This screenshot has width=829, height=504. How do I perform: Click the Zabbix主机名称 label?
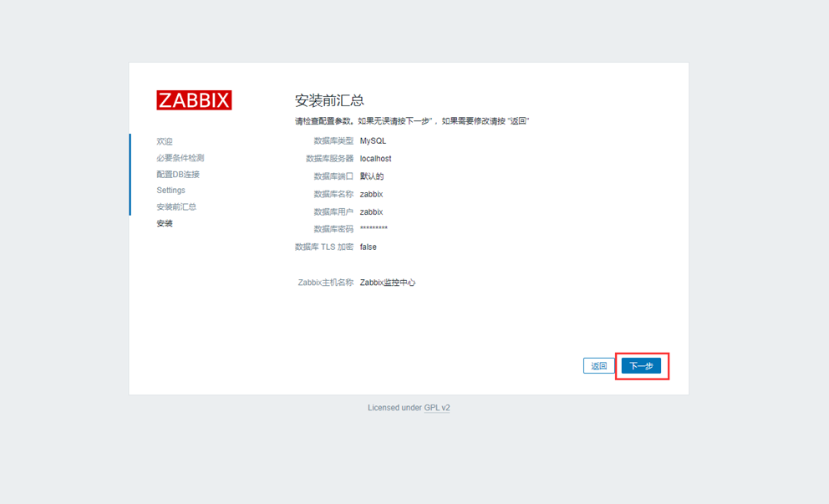click(326, 283)
